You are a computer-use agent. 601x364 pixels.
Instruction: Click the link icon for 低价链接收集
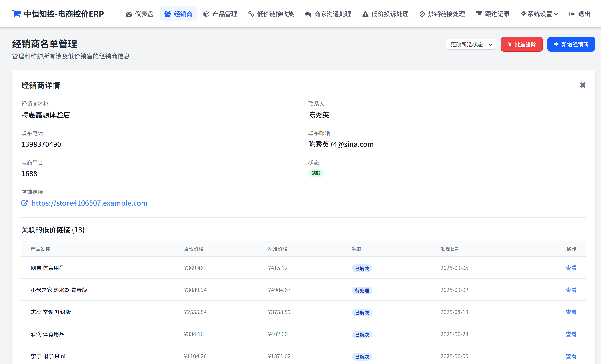tap(251, 14)
